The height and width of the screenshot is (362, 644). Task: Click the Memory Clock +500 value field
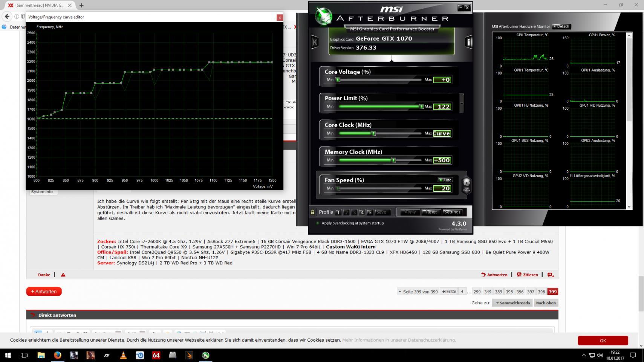tap(442, 160)
